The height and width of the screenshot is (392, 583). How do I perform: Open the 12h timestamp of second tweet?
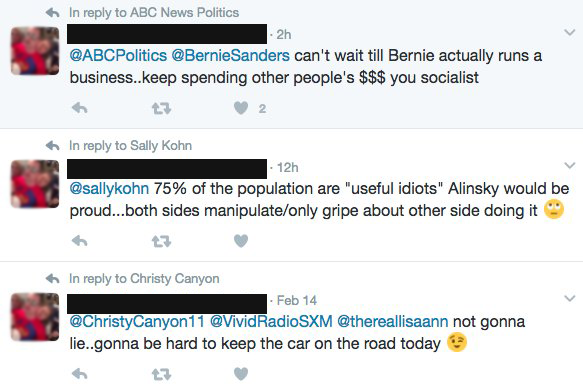coord(287,168)
